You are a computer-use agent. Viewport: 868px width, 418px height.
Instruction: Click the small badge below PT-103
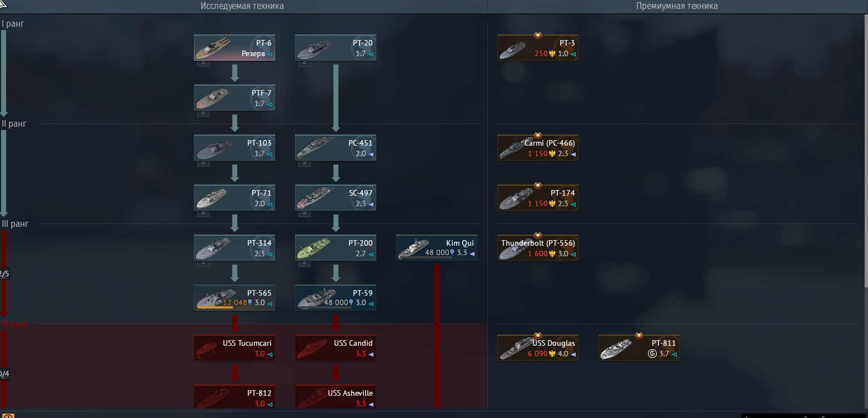(203, 163)
